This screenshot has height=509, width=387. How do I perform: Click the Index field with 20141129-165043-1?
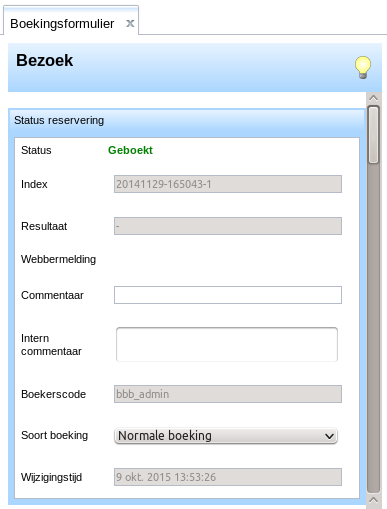(x=228, y=184)
